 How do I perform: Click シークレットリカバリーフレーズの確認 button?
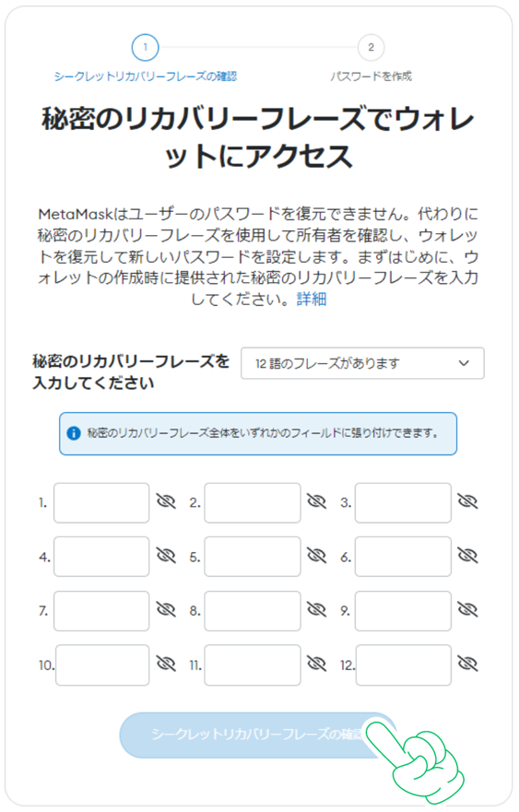coord(258,735)
